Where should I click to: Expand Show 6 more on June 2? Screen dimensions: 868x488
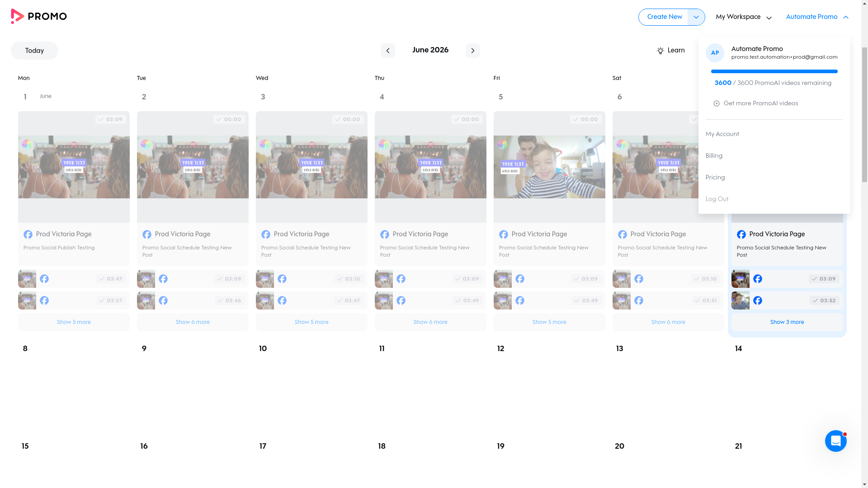[193, 322]
